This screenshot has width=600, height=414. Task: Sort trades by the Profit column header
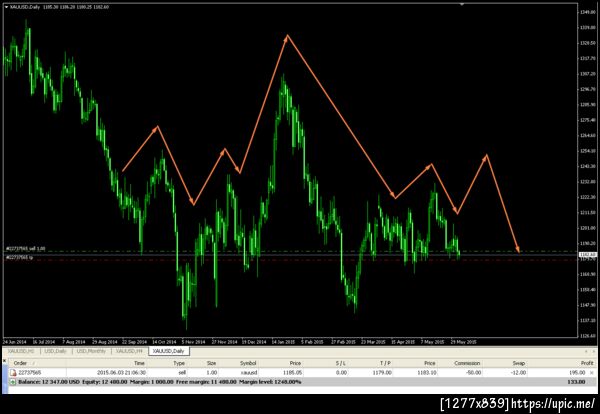[587, 363]
